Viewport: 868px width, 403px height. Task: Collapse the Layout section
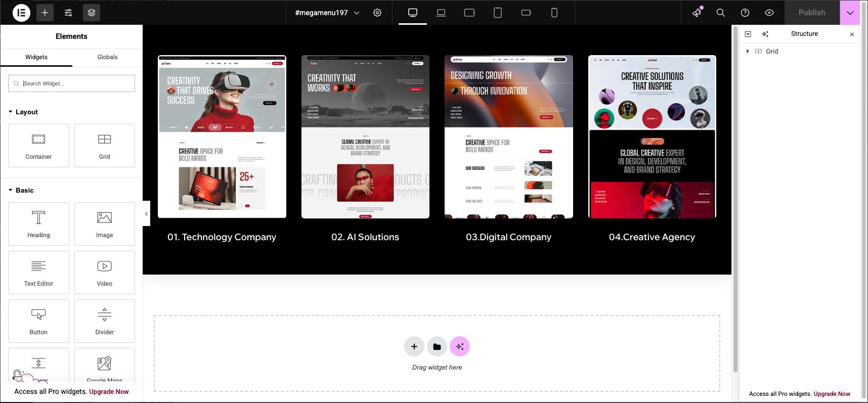coord(11,112)
